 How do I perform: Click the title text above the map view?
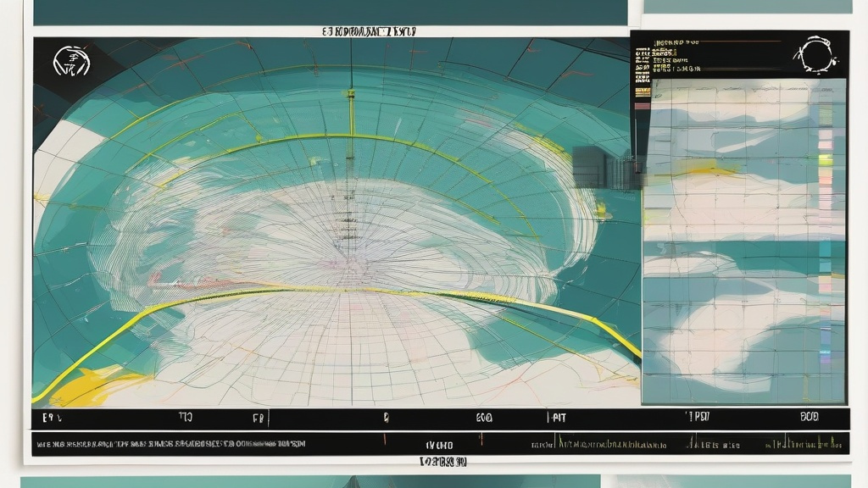369,32
